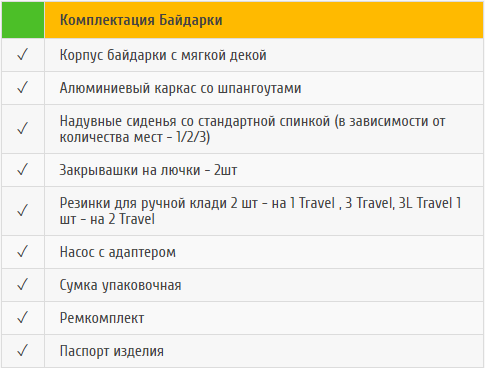485x368 pixels.
Task: Click checkmark beside Сумка упаковочная
Action: coord(22,285)
